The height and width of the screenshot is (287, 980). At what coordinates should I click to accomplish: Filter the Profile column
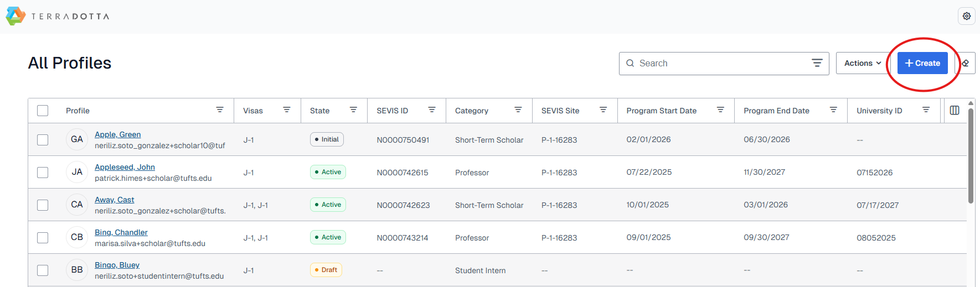(220, 110)
